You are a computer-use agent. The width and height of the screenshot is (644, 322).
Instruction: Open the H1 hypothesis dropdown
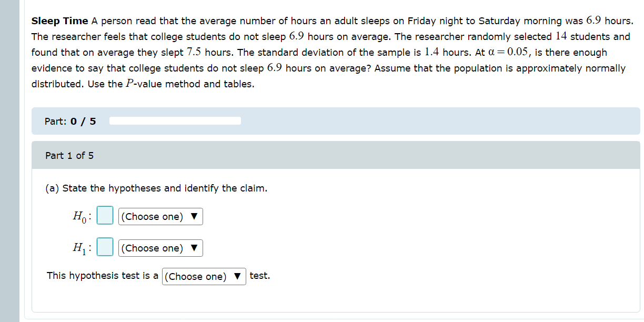pyautogui.click(x=160, y=247)
